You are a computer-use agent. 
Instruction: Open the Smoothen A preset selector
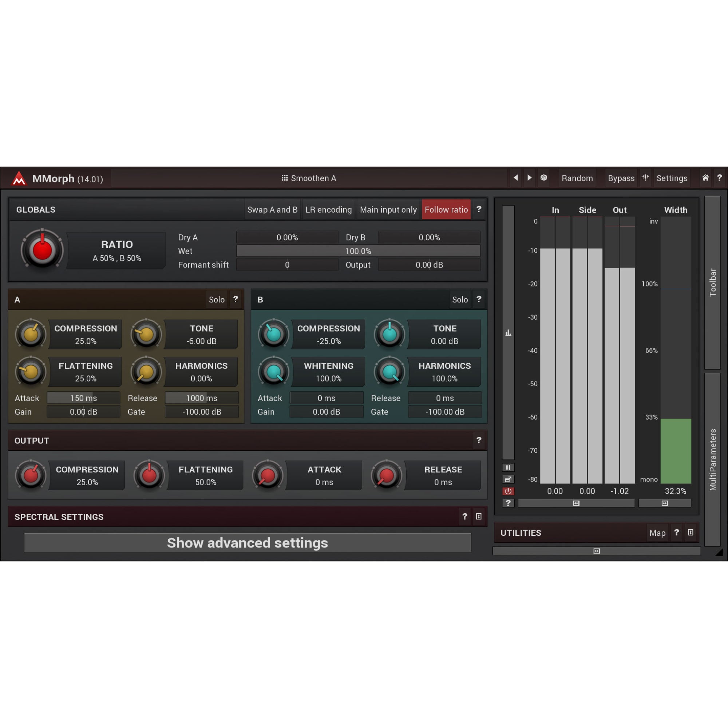pos(309,178)
